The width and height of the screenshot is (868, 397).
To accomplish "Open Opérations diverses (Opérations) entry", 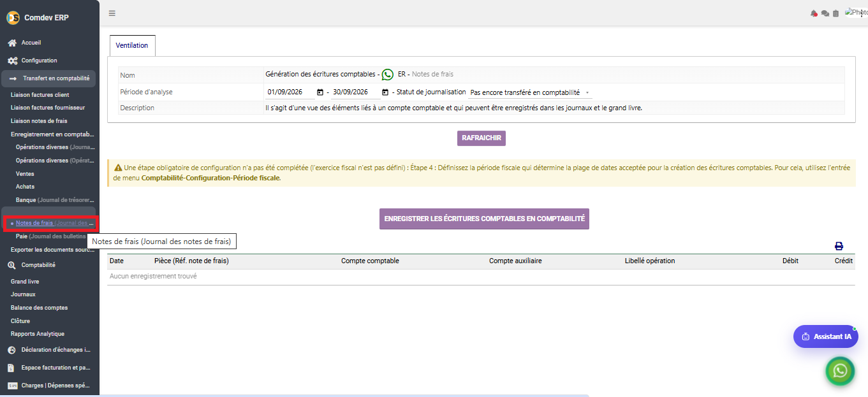I will [x=55, y=161].
